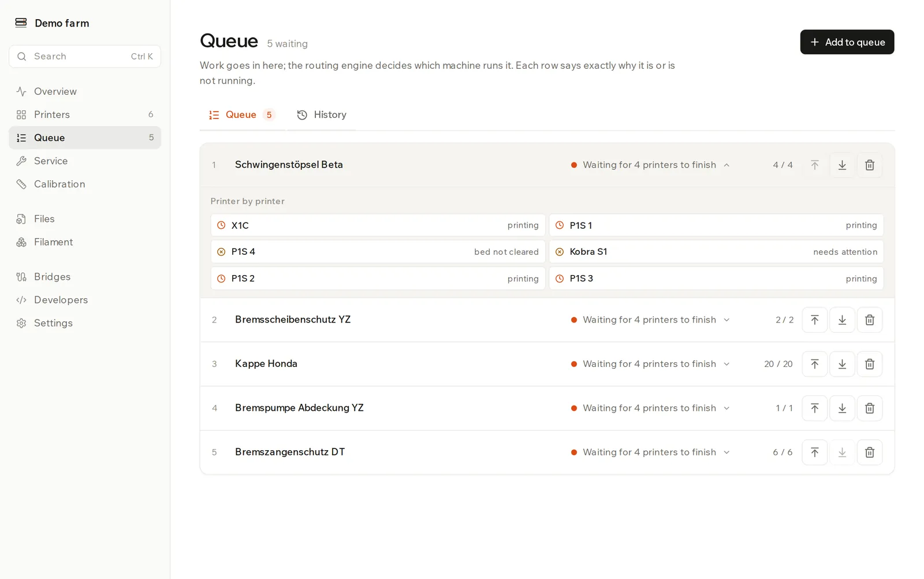Click the P1S 2 printer card
This screenshot has width=924, height=579.
coord(378,279)
